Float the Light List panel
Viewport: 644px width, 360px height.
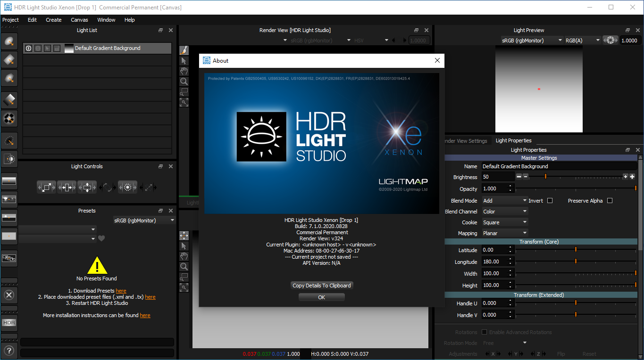(160, 30)
